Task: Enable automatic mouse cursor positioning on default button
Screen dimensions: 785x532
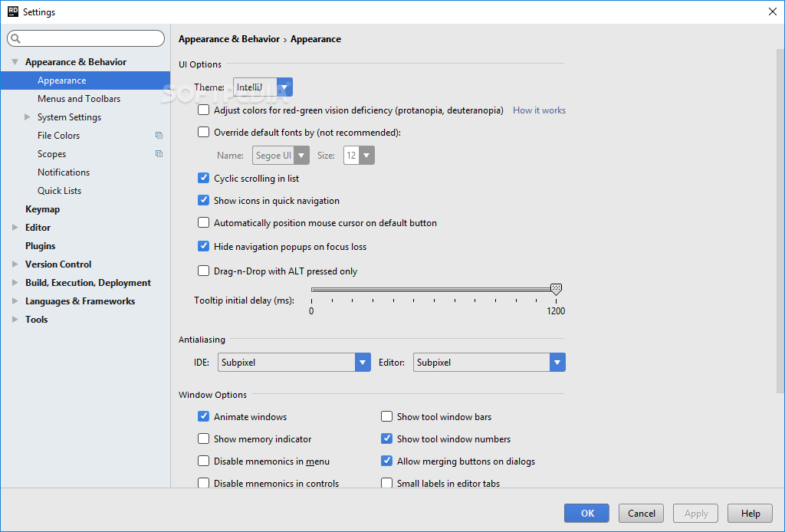Action: pos(203,222)
